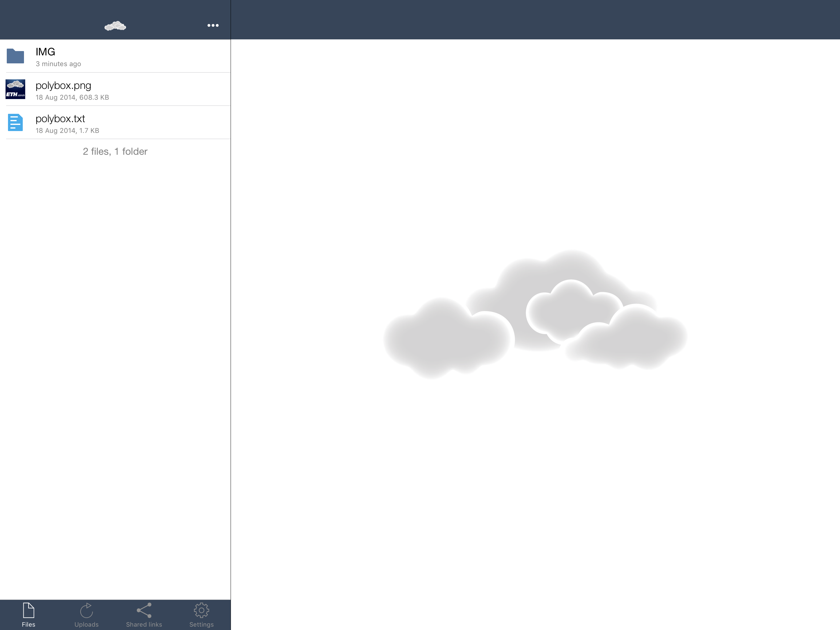Image resolution: width=840 pixels, height=630 pixels.
Task: Switch to the Settings tab label
Action: pyautogui.click(x=201, y=624)
